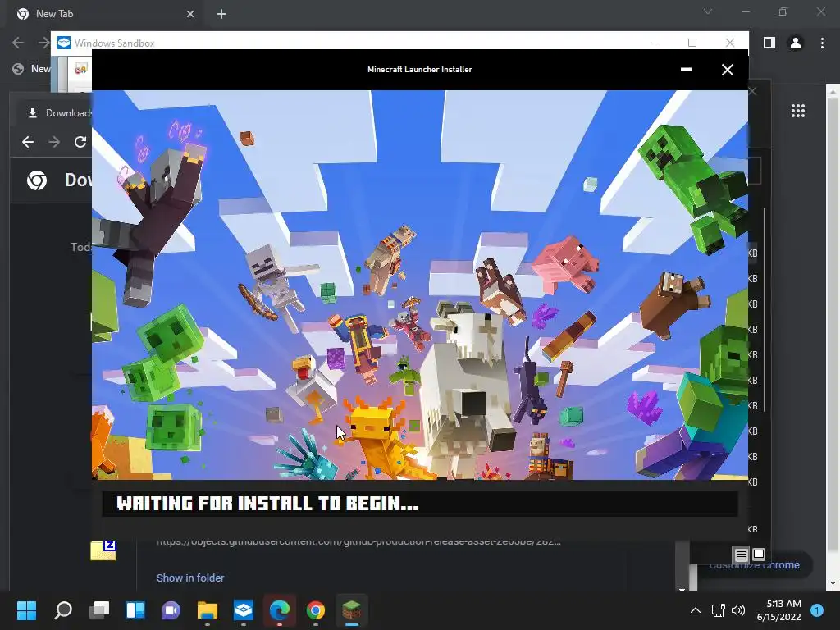Toggle Chrome side panel icon
The image size is (840, 630).
click(769, 43)
